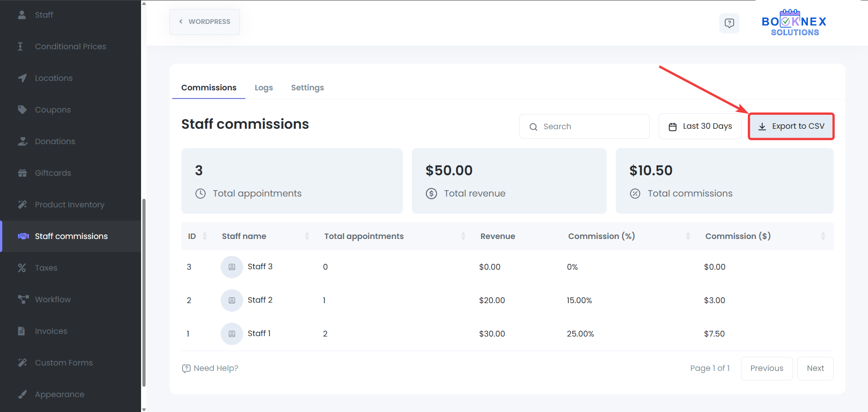Select the Coupons tag icon
This screenshot has width=868, height=412.
tap(22, 109)
